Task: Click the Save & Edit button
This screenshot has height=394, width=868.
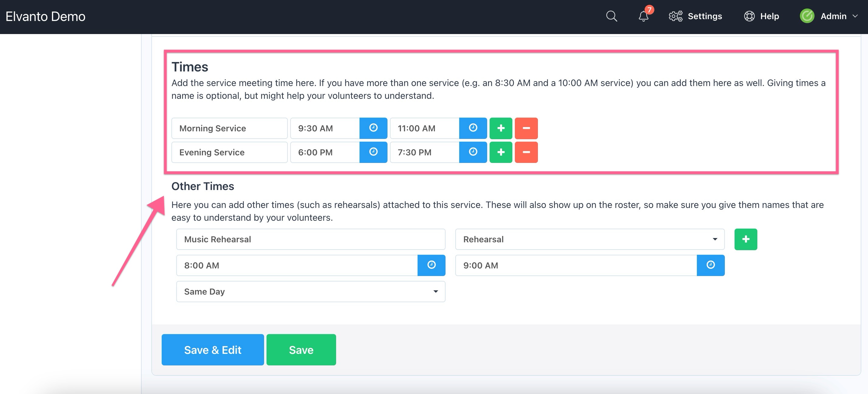Action: click(213, 350)
